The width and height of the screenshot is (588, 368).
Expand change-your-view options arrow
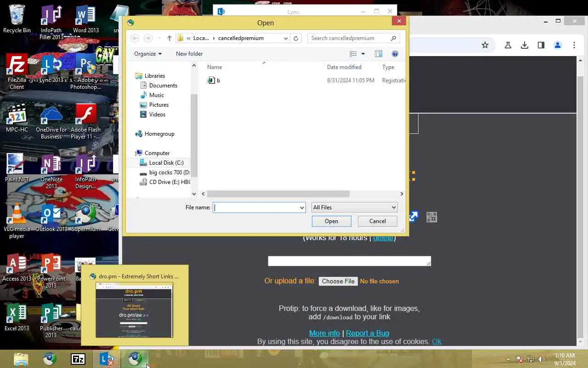click(x=363, y=54)
